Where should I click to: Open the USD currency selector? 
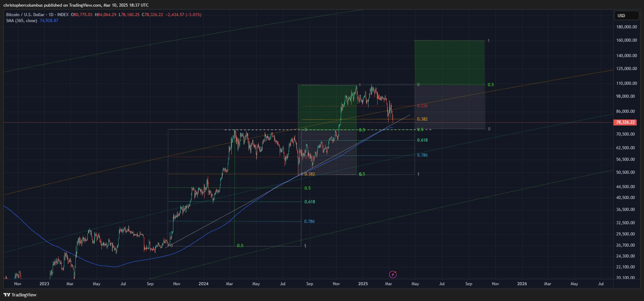[x=626, y=15]
